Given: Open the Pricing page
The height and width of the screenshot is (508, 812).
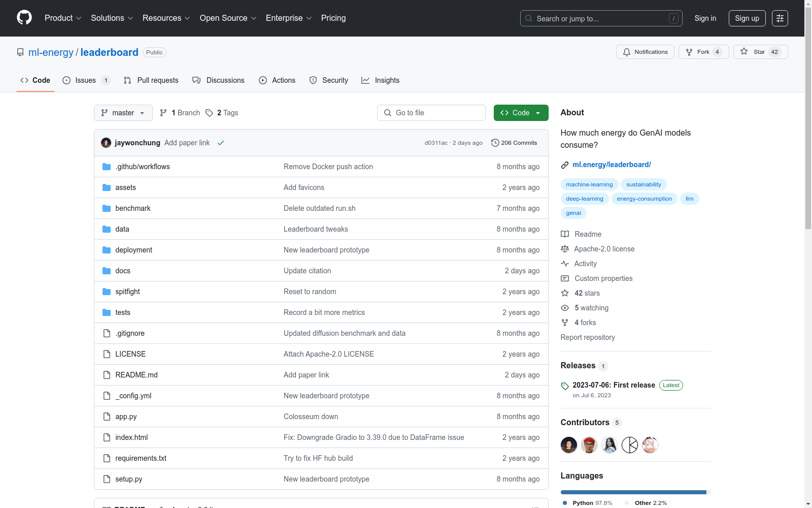Looking at the screenshot, I should (333, 18).
